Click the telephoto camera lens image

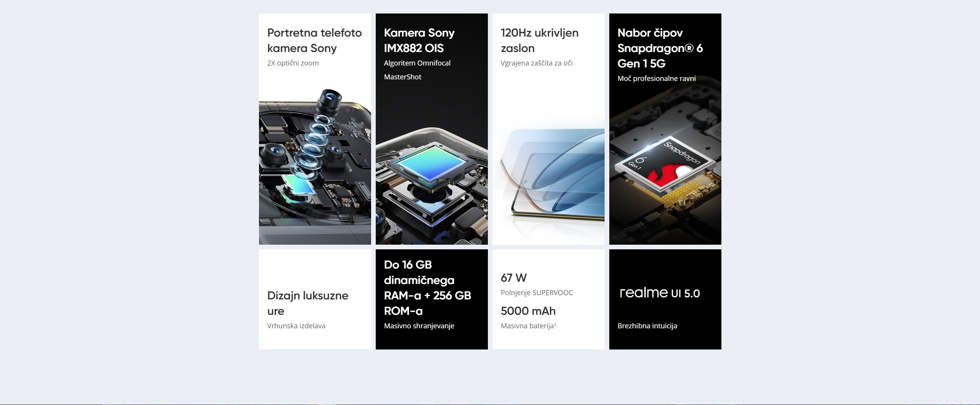click(x=315, y=166)
